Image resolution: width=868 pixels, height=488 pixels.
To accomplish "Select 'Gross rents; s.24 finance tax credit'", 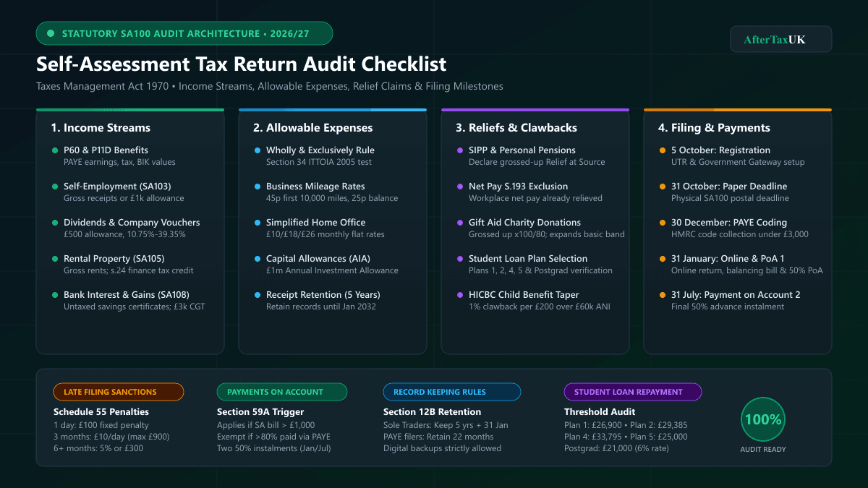I will point(129,270).
